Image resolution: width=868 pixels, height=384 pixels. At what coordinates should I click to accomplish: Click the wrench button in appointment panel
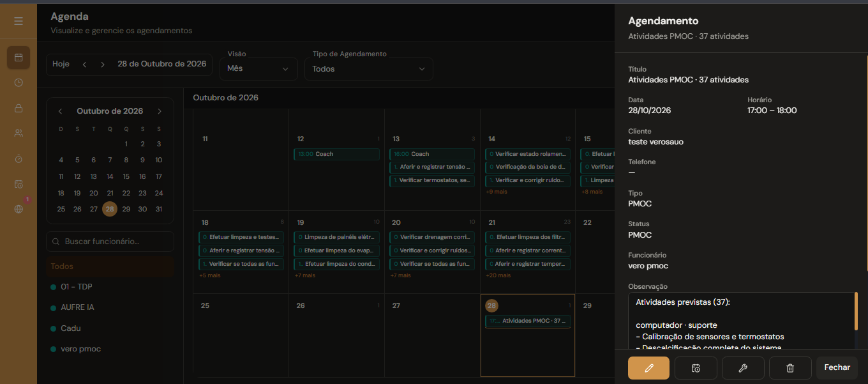pos(743,368)
